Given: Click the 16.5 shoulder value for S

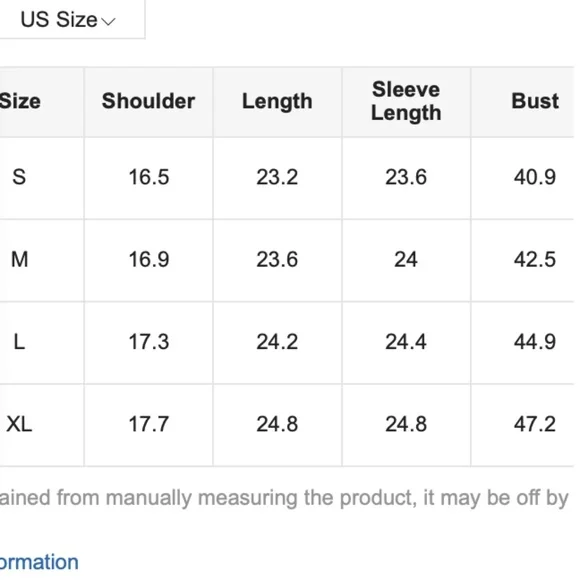Looking at the screenshot, I should [x=149, y=177].
